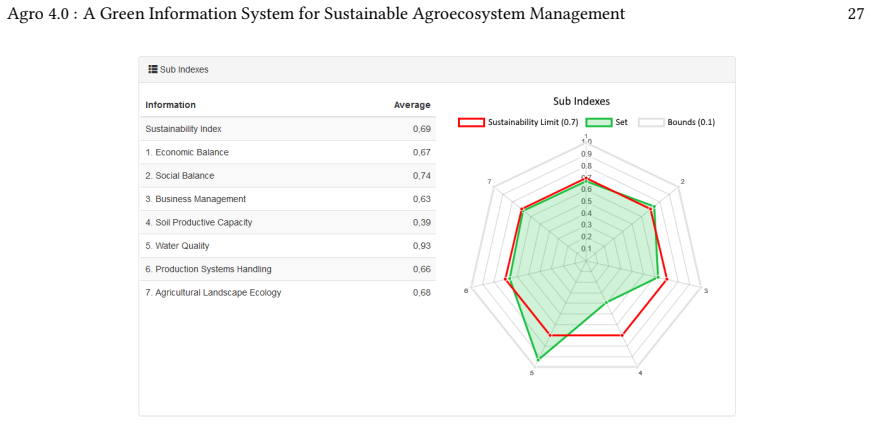This screenshot has width=871, height=423.
Task: Select the 2. Social Balance row
Action: [288, 176]
